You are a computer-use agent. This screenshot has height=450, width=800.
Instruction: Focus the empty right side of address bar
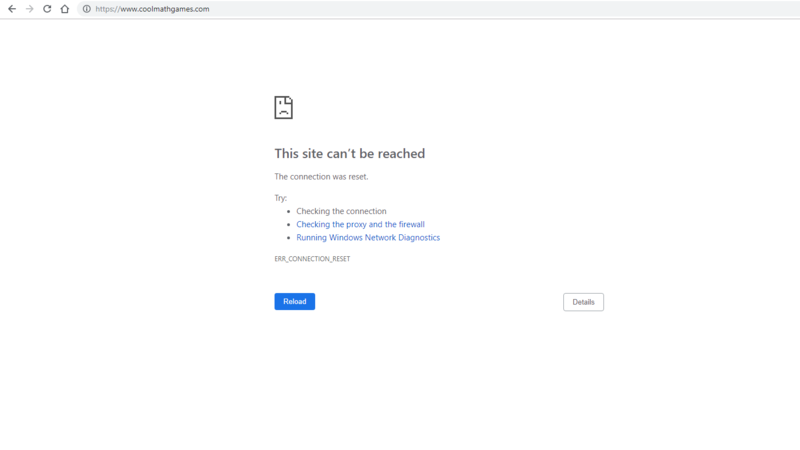coord(500,9)
